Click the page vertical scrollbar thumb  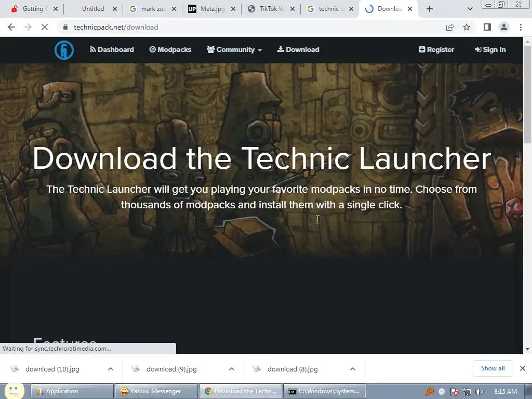(527, 94)
